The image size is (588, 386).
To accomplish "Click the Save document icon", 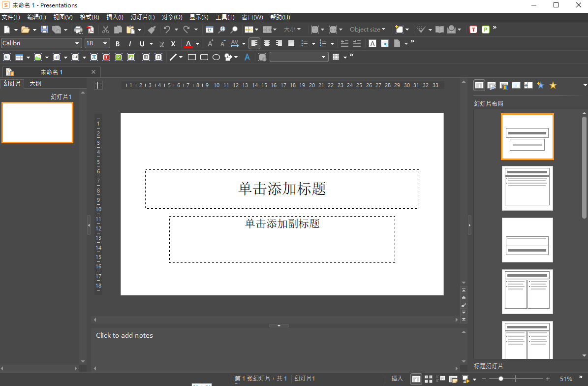I will (44, 30).
